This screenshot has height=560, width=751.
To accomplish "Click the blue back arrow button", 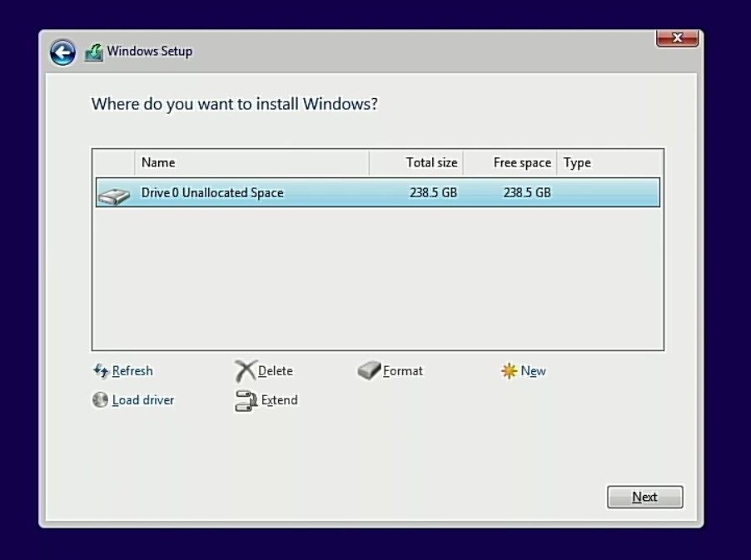I will click(x=62, y=52).
